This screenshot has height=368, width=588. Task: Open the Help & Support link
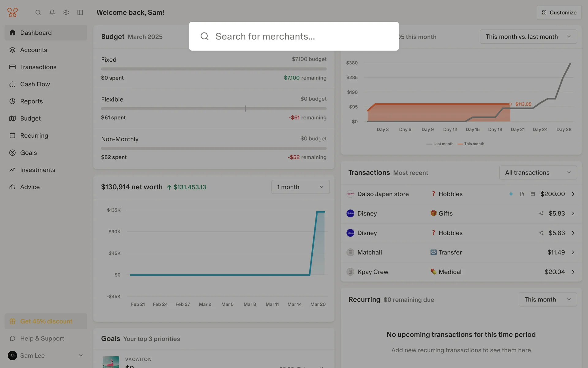click(42, 339)
